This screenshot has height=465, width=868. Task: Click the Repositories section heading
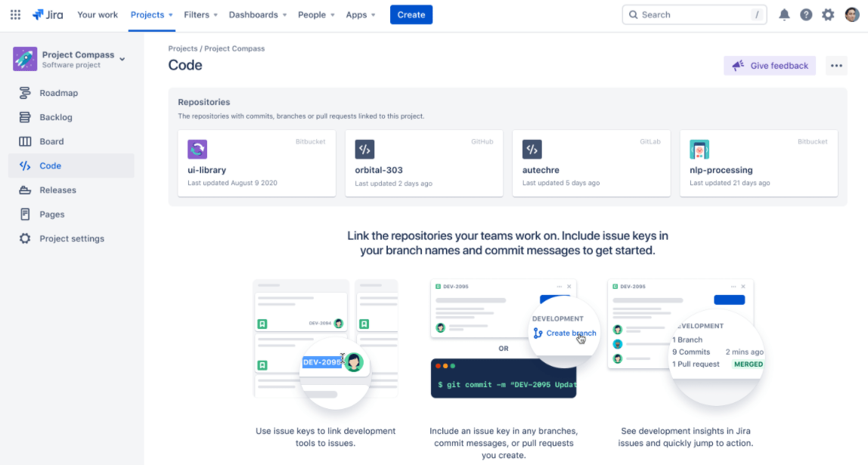(203, 102)
